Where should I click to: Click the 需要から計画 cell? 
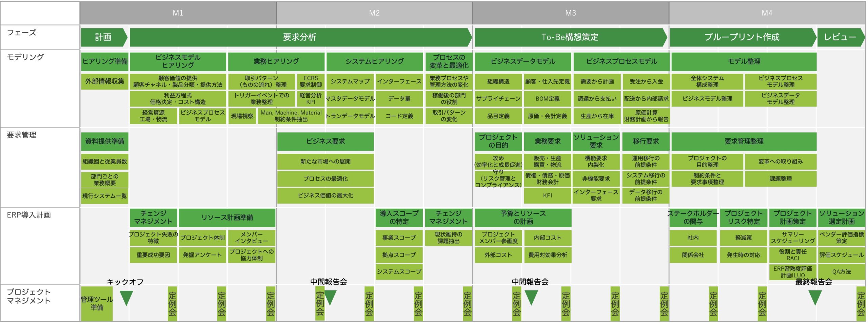[597, 81]
